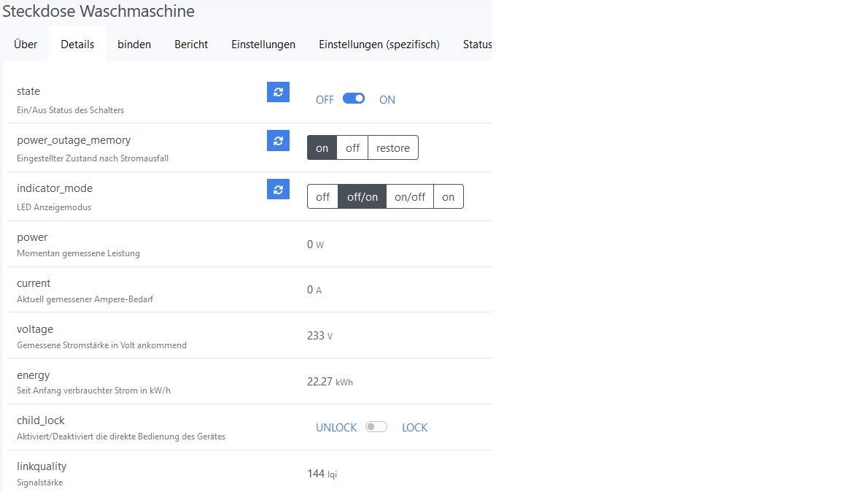Image resolution: width=868 pixels, height=492 pixels.
Task: Click the UNLOCK label for child_lock
Action: (x=336, y=427)
